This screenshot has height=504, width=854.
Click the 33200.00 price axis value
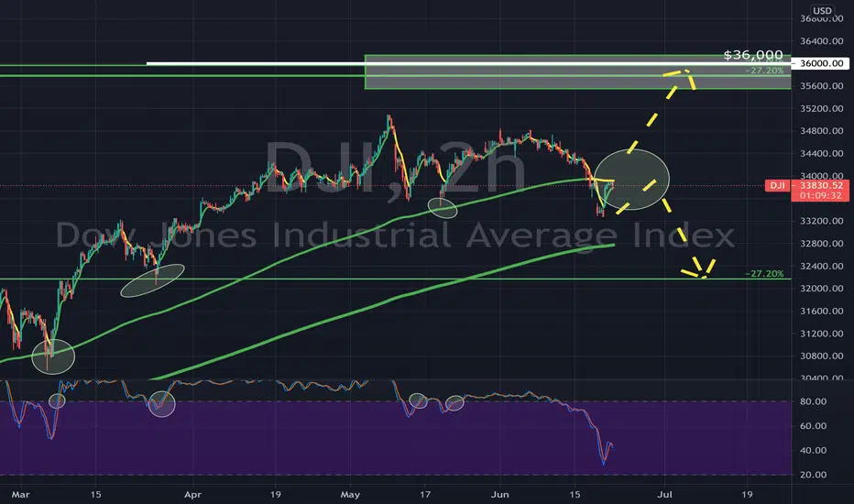point(821,221)
